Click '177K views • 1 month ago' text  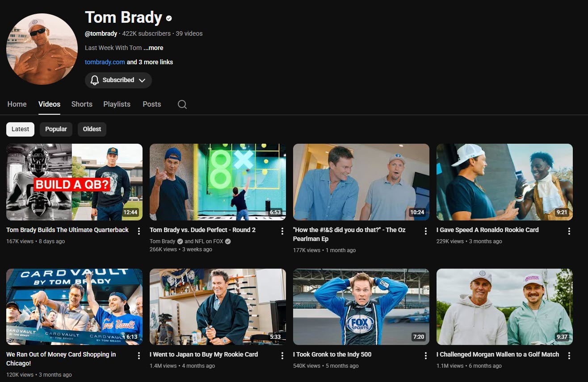click(x=324, y=250)
